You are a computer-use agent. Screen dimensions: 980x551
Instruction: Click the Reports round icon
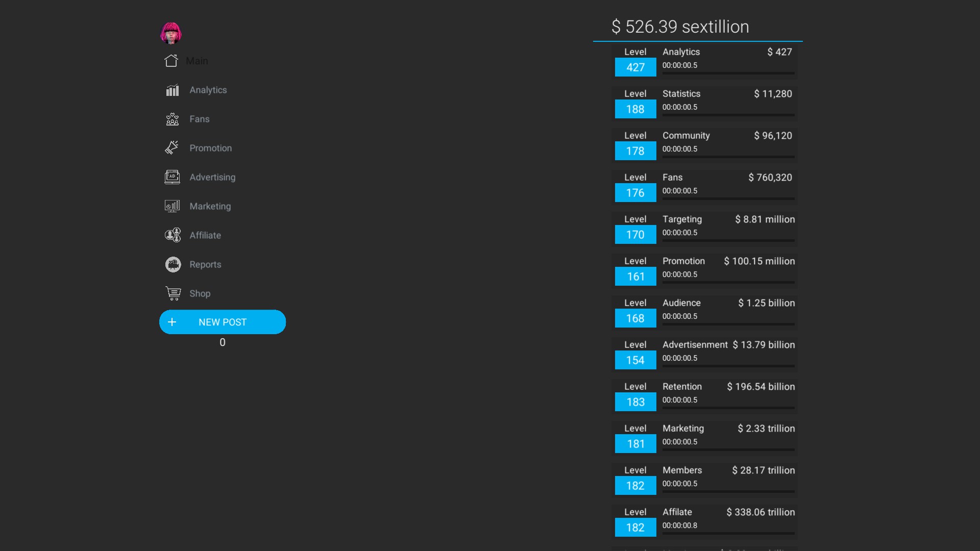[173, 264]
